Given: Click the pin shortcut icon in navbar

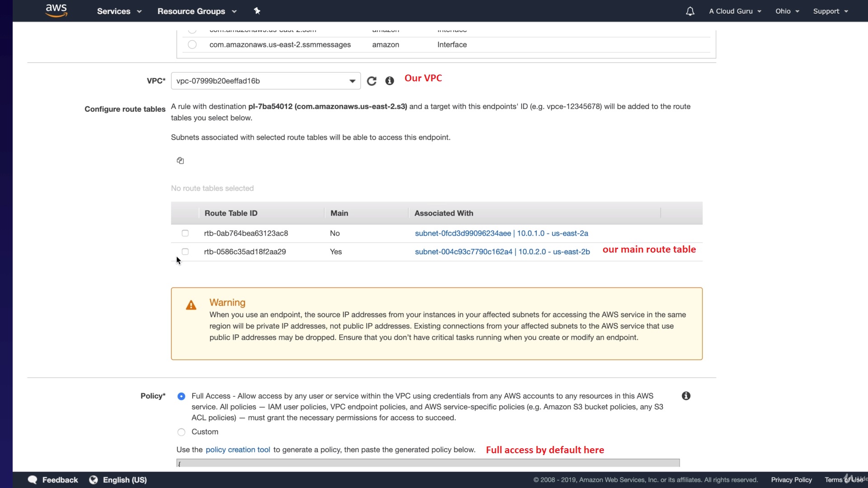Looking at the screenshot, I should pos(257,11).
